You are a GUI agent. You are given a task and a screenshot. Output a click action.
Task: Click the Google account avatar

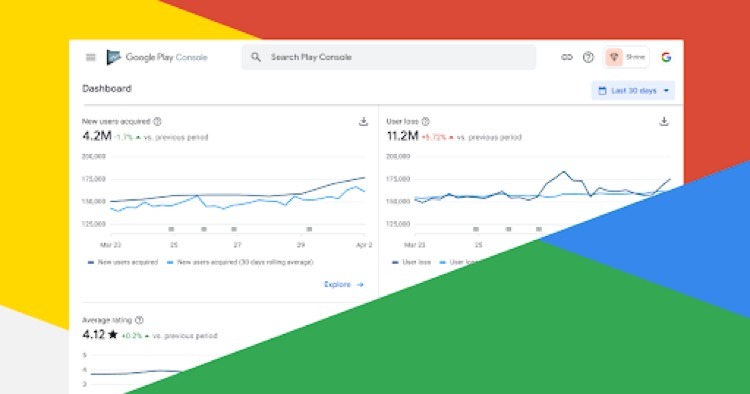(x=666, y=57)
